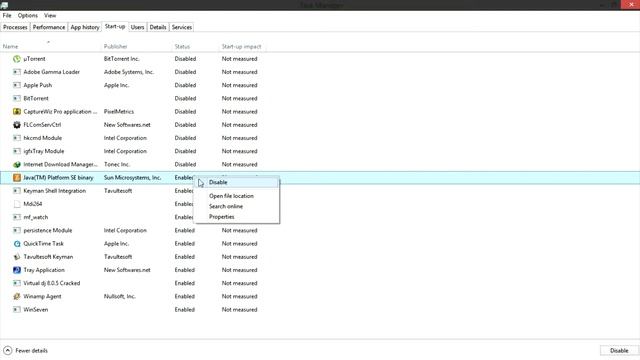Open the File menu
This screenshot has width=640, height=360.
[7, 16]
